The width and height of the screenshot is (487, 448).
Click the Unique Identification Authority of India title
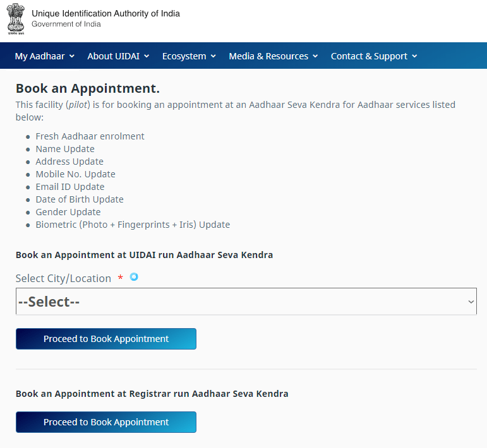point(105,14)
